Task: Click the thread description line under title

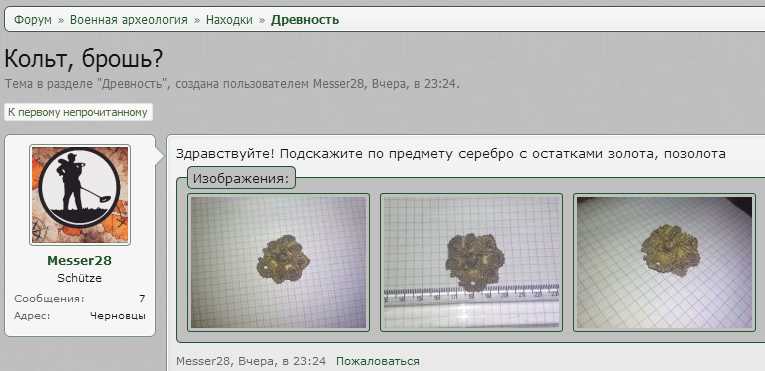Action: (x=232, y=84)
